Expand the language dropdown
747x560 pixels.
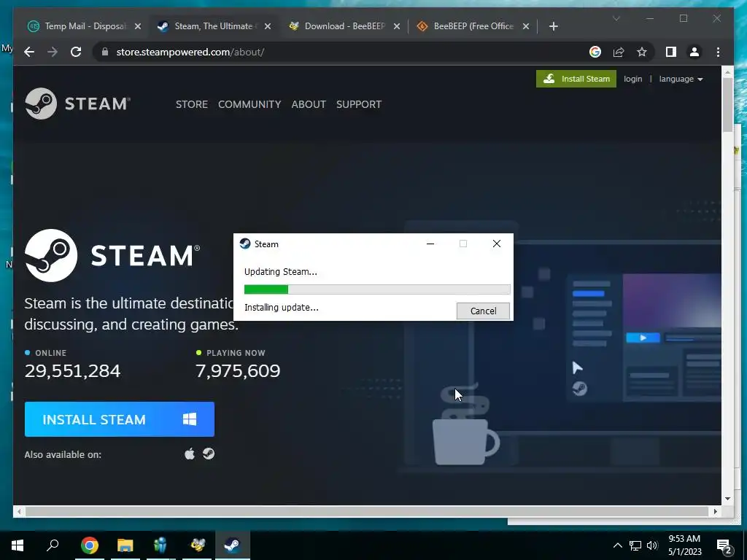pos(681,79)
